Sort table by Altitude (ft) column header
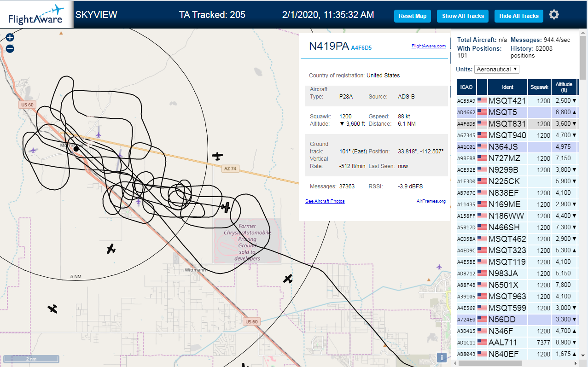Screen dimensions: 588x367 (564, 87)
